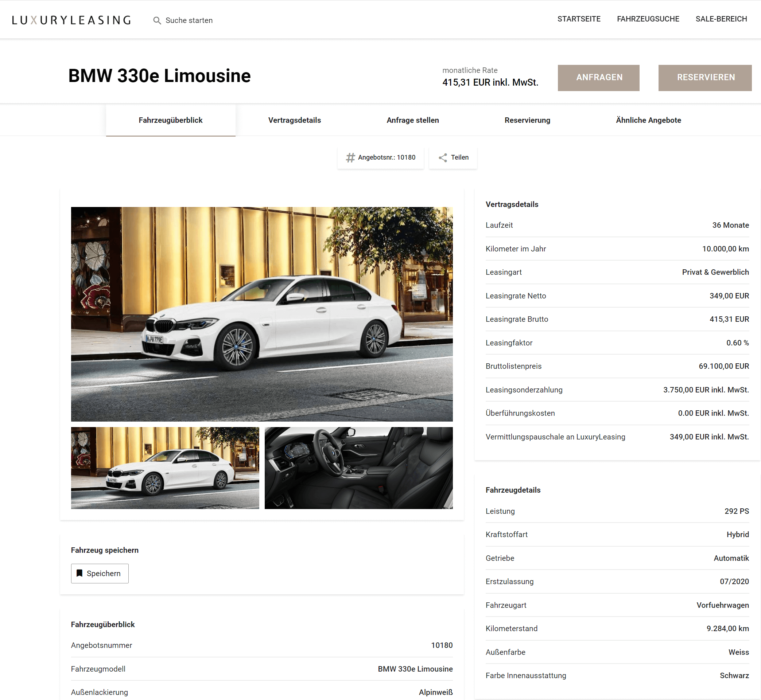Click the 'Hybrid' Kraftstoffart value
Image resolution: width=761 pixels, height=700 pixels.
(x=738, y=535)
